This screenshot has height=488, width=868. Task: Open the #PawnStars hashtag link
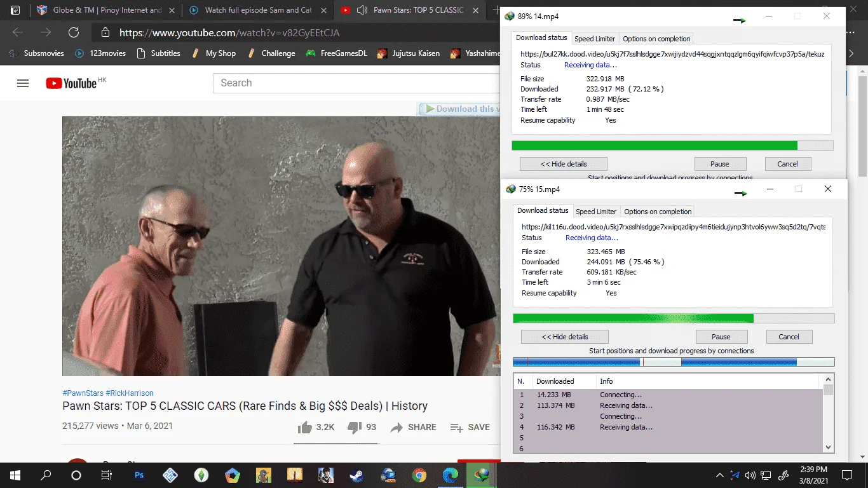(83, 393)
